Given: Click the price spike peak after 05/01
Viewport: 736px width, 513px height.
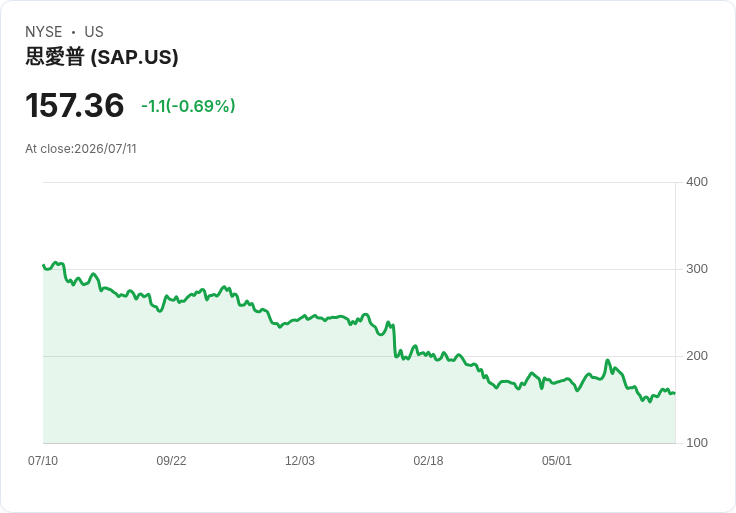Looking at the screenshot, I should pyautogui.click(x=607, y=360).
